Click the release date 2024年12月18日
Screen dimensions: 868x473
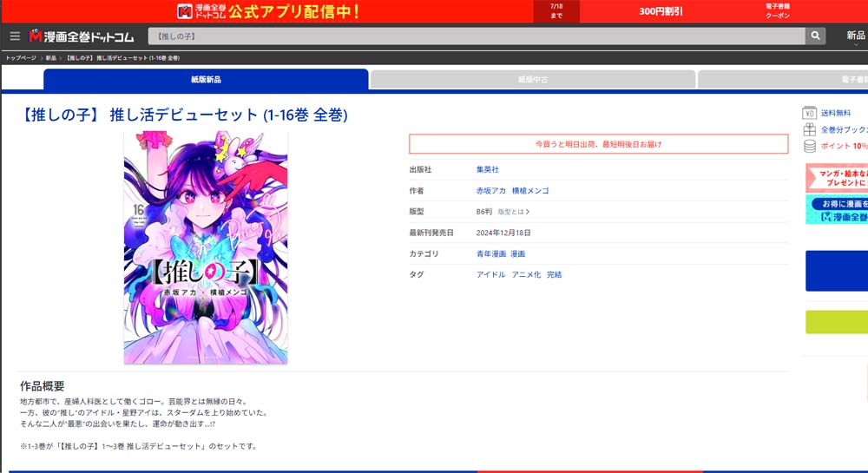click(503, 233)
